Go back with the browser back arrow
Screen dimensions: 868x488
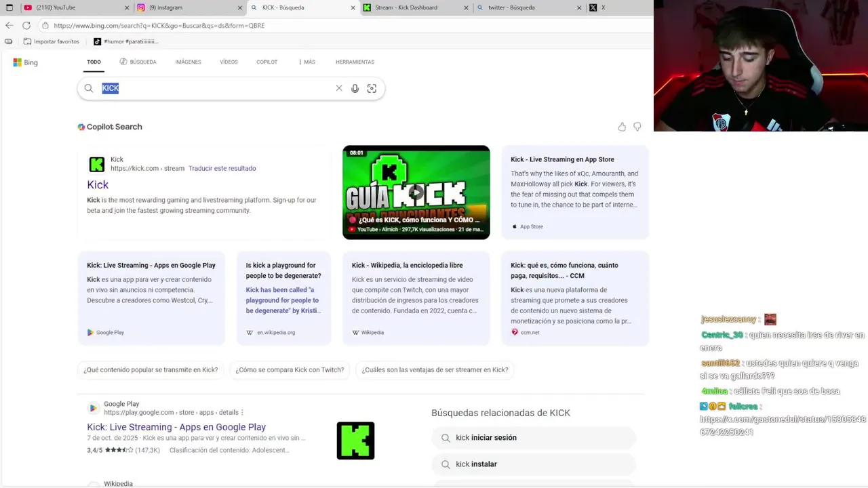tap(9, 26)
